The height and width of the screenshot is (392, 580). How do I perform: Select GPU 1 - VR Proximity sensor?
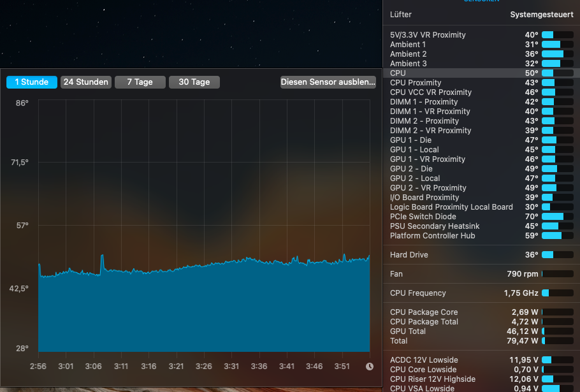pos(482,159)
